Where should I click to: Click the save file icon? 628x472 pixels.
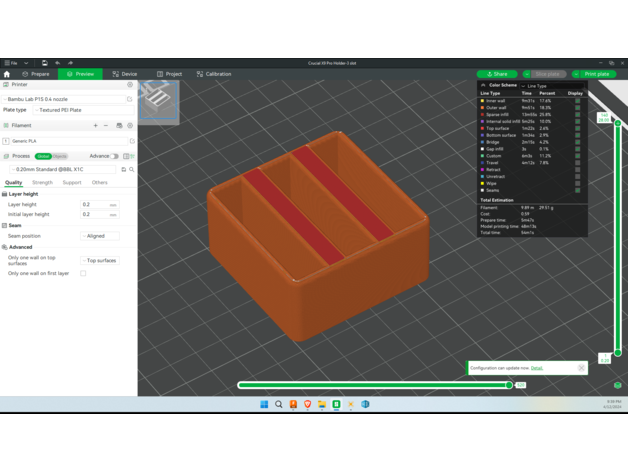44,63
